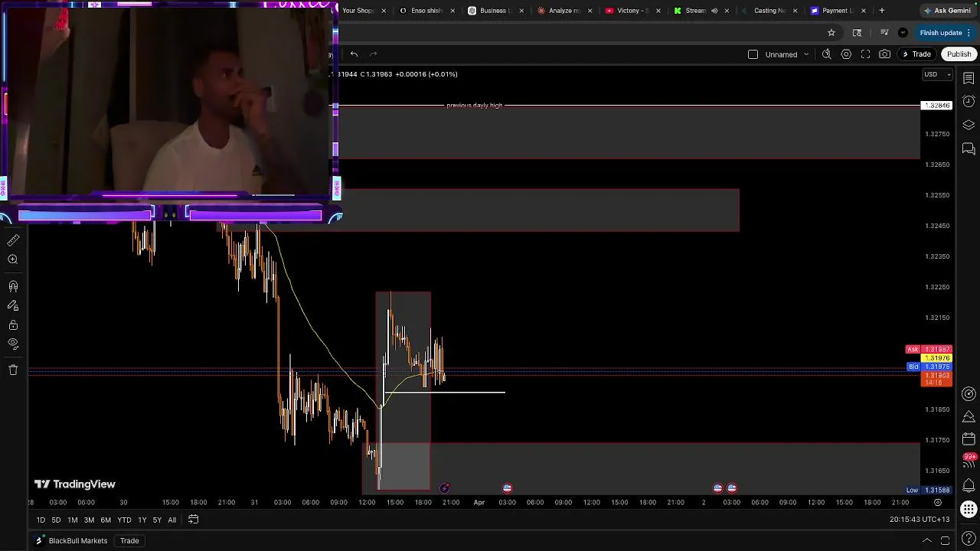Click the 1.32846 price label

tap(937, 106)
